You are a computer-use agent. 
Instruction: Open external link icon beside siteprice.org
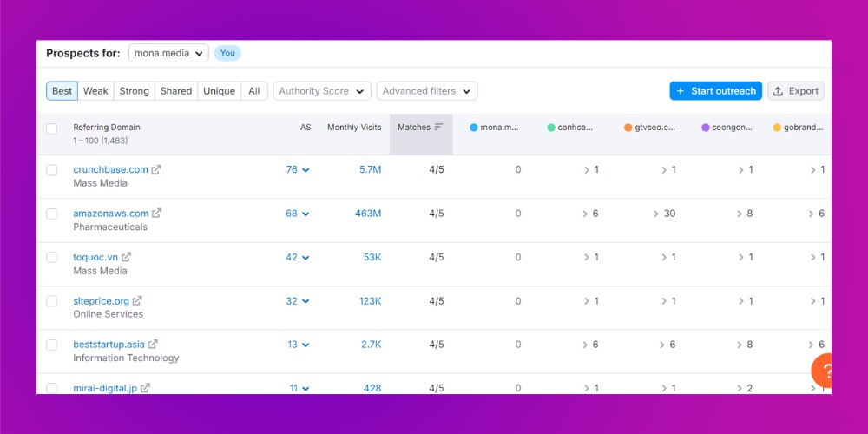tap(137, 300)
